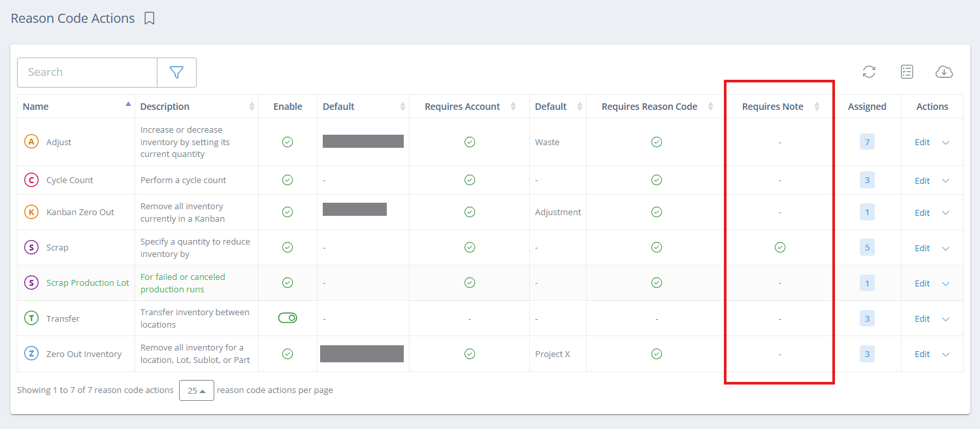This screenshot has width=980, height=429.
Task: Edit the Zero Out Inventory action
Action: click(x=922, y=354)
